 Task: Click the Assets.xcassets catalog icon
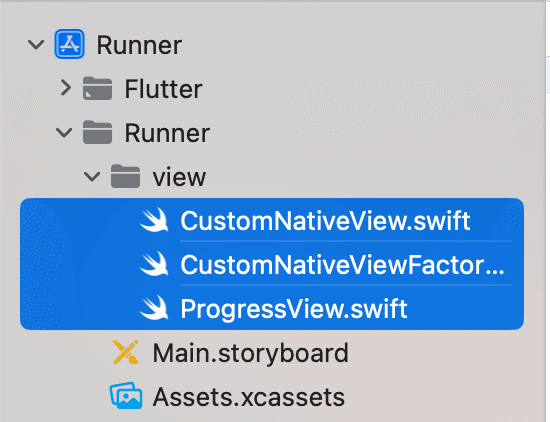point(126,396)
